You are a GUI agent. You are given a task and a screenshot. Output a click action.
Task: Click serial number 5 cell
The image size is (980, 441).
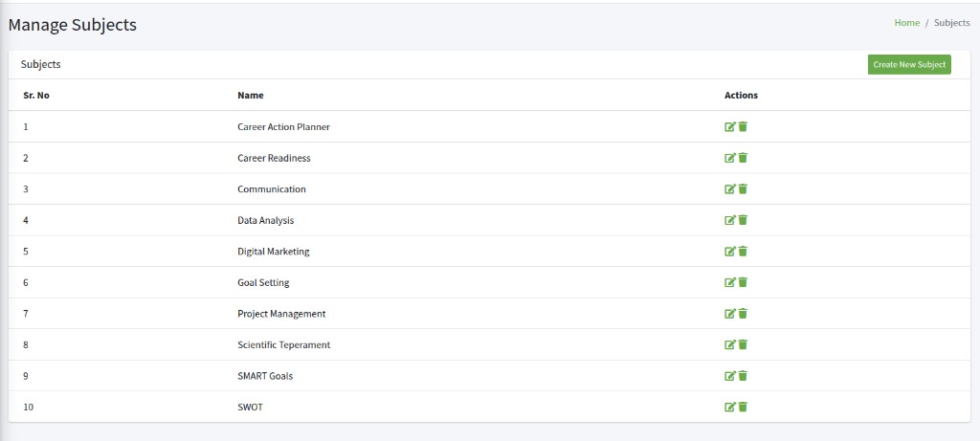point(26,252)
